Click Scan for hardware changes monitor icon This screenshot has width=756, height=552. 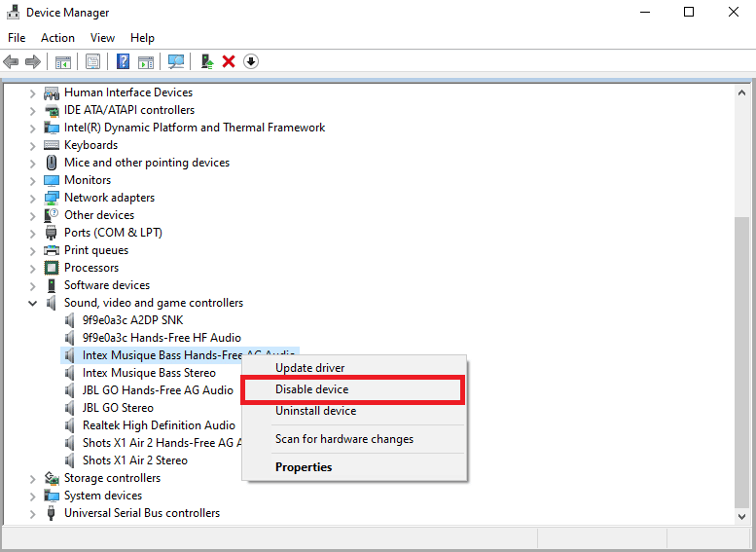(176, 61)
